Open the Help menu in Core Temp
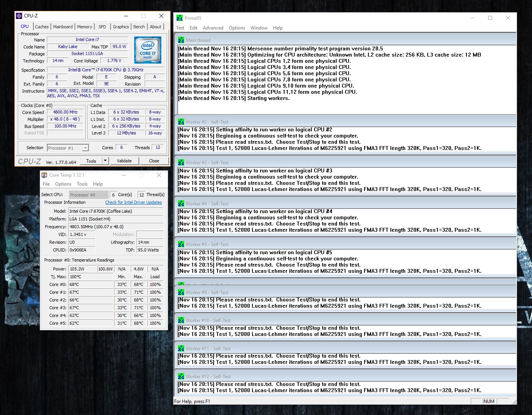The height and width of the screenshot is (415, 532). 98,184
